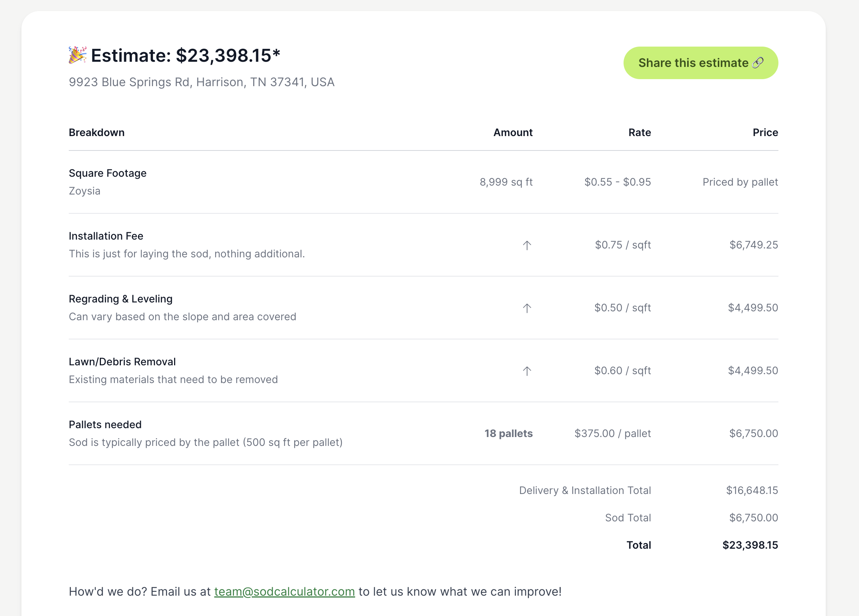Viewport: 859px width, 616px height.
Task: Click the Square Footage row title
Action: (x=108, y=173)
